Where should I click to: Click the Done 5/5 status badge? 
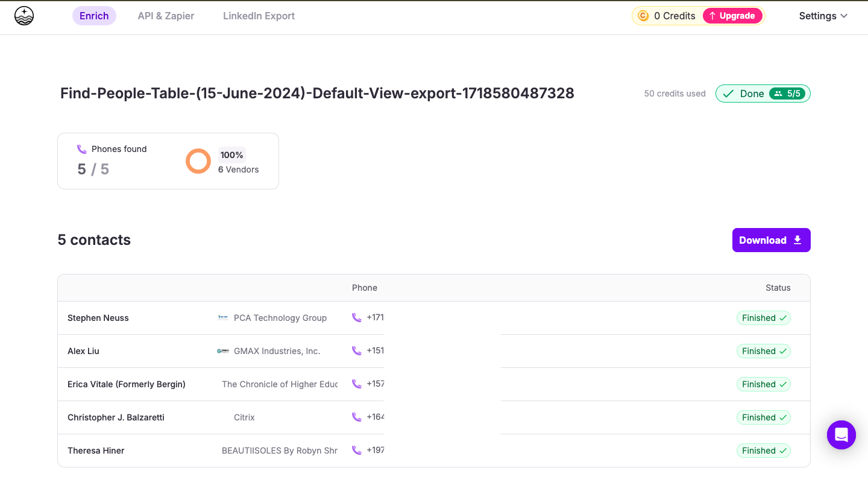[x=763, y=93]
